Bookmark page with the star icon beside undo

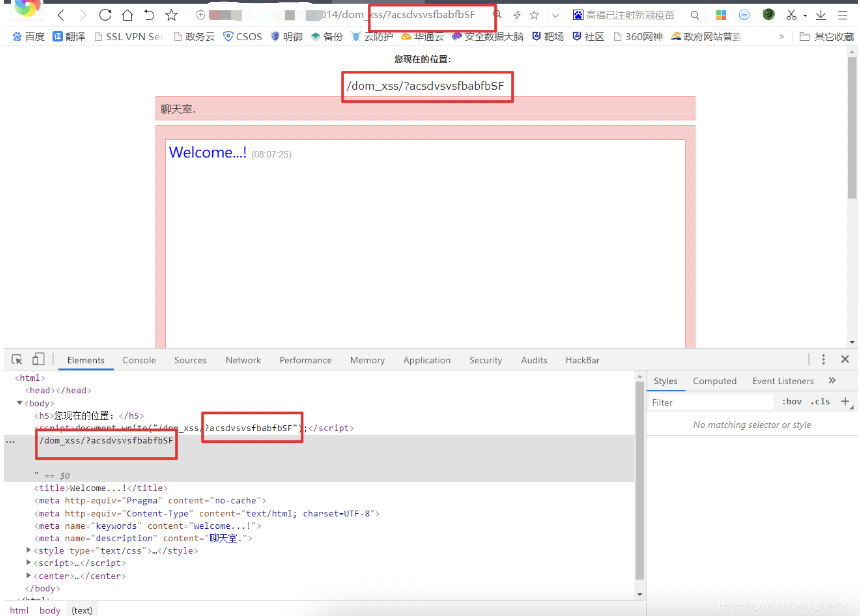tap(171, 15)
